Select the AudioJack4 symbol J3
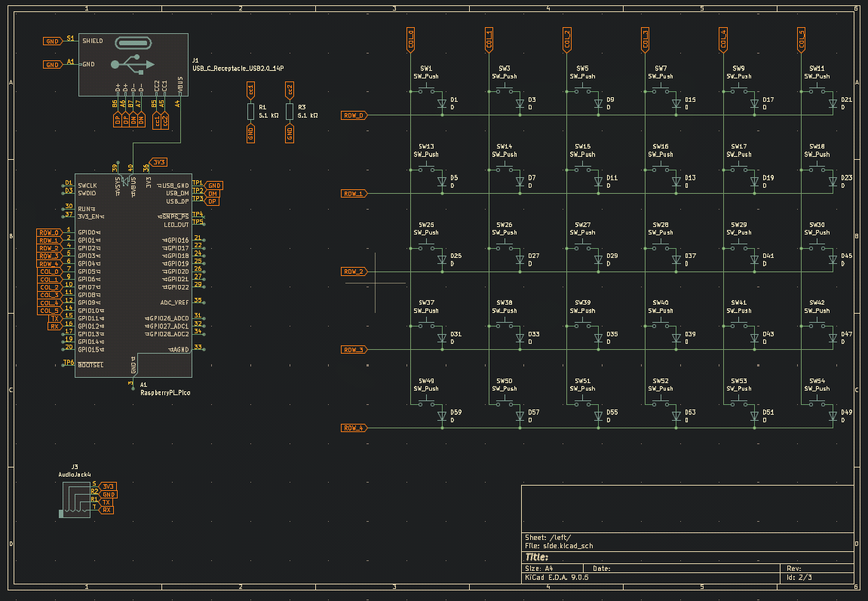The height and width of the screenshot is (601, 868). tap(75, 499)
